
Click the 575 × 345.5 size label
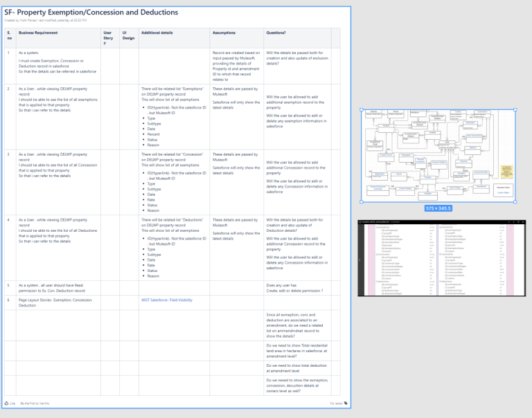[438, 208]
